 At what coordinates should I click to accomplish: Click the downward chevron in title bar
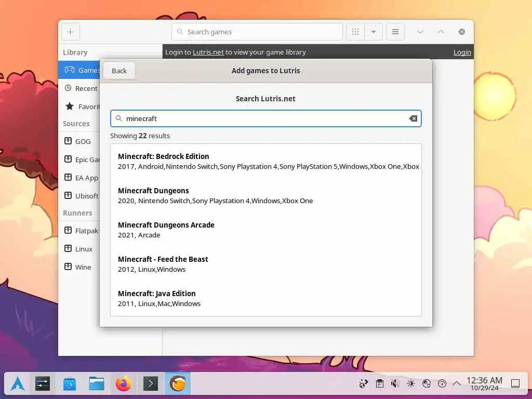[420, 32]
